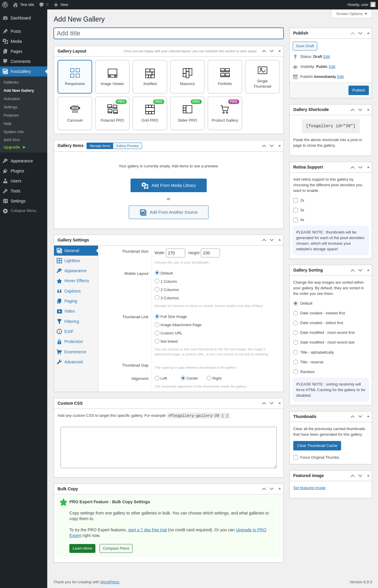
Task: Open the Plugins sidebar item
Action: pyautogui.click(x=24, y=171)
